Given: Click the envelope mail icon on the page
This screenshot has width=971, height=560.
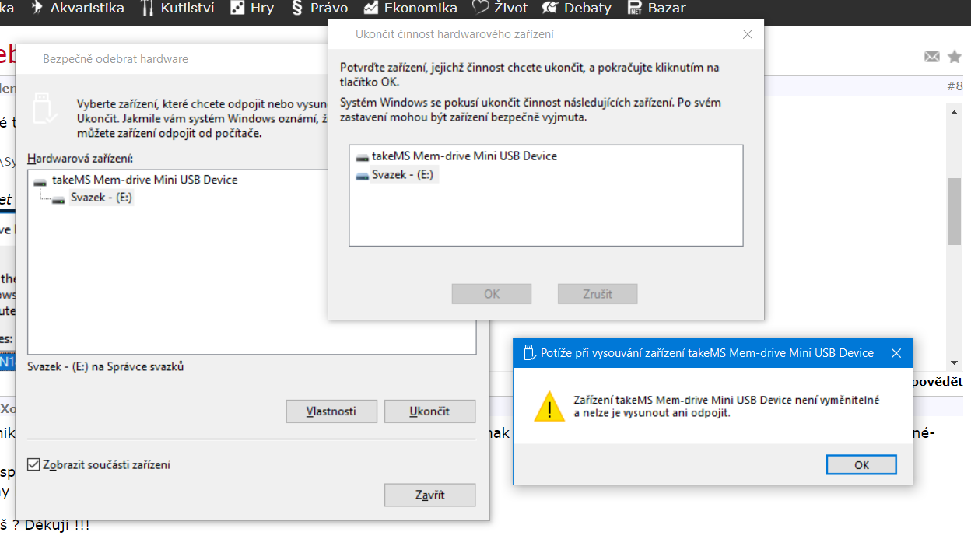Looking at the screenshot, I should click(x=931, y=57).
